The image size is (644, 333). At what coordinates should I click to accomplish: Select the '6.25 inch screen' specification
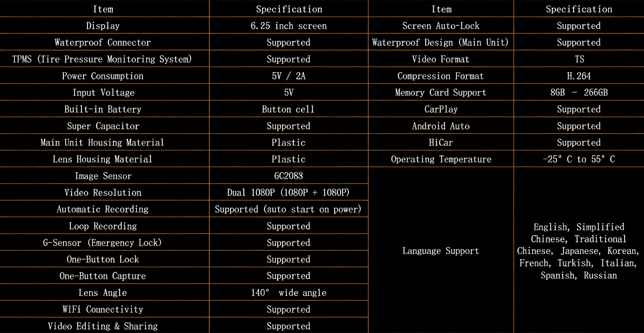289,26
